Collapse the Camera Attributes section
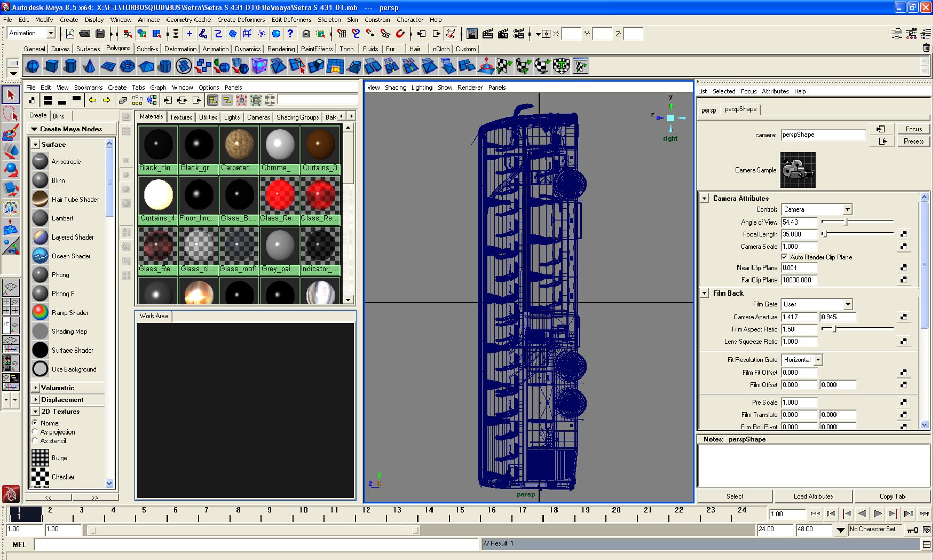 point(704,199)
